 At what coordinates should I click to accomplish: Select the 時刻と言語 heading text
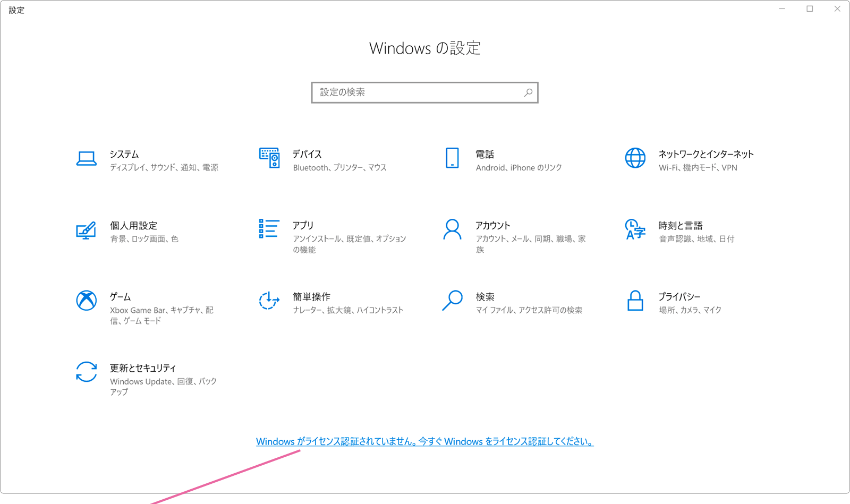point(681,226)
